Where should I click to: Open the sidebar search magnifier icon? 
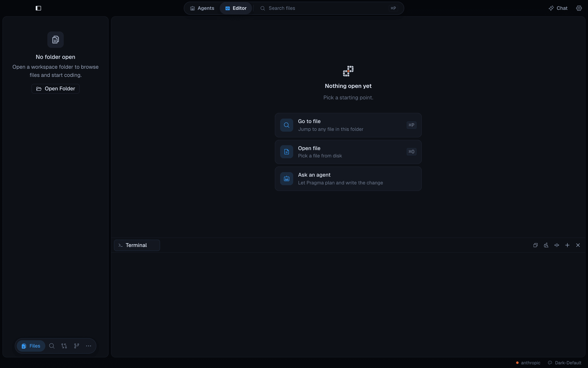[x=52, y=346]
